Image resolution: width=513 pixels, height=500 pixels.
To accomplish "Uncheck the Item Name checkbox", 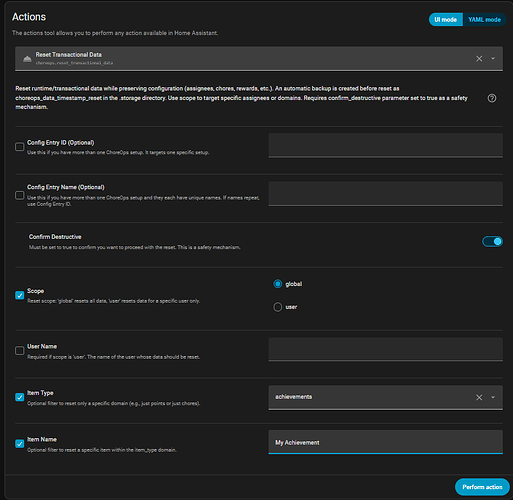I will coord(20,444).
